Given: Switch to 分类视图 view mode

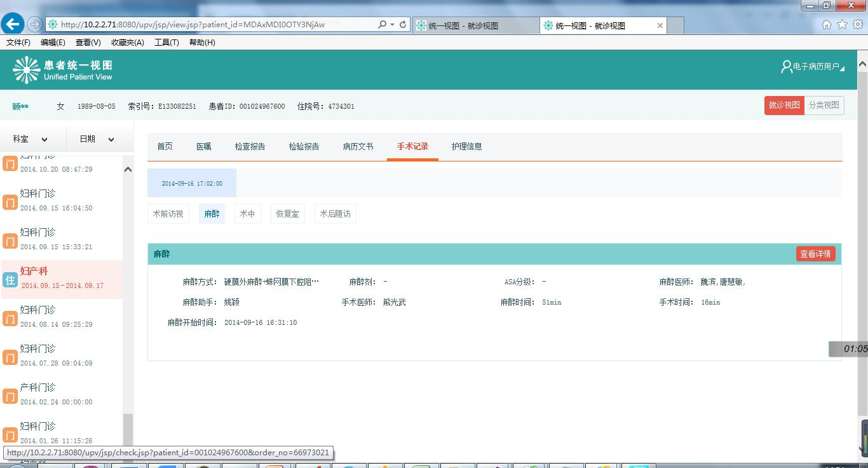Looking at the screenshot, I should point(824,106).
